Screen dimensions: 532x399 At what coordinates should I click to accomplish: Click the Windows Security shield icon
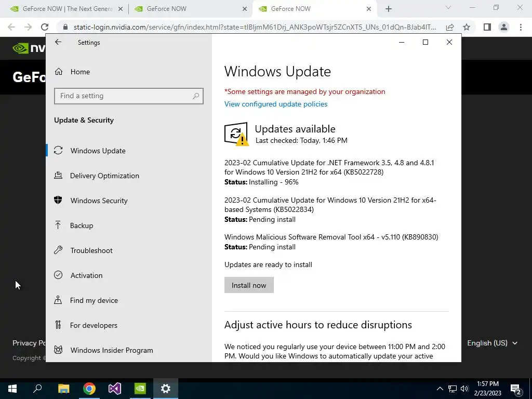coord(58,200)
